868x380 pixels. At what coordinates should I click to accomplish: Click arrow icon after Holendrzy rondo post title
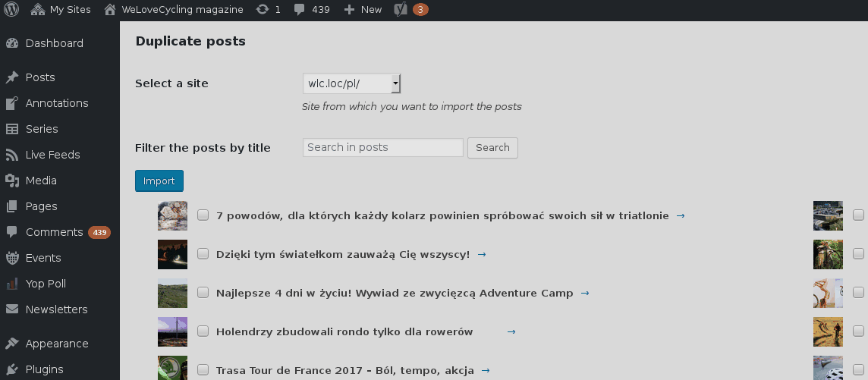click(511, 332)
